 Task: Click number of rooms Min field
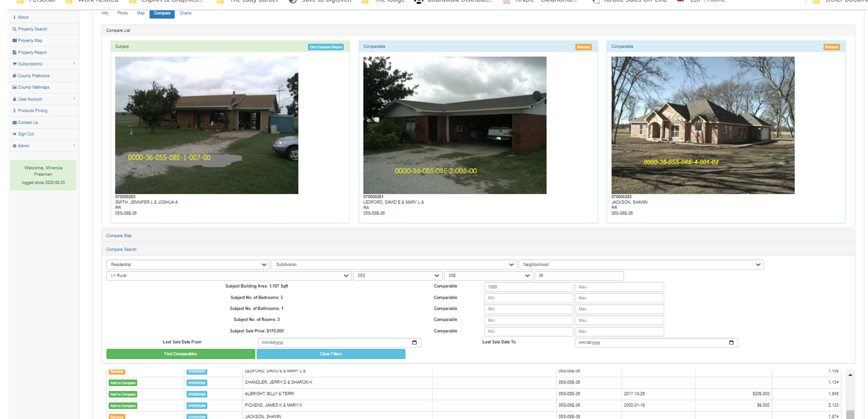point(529,320)
